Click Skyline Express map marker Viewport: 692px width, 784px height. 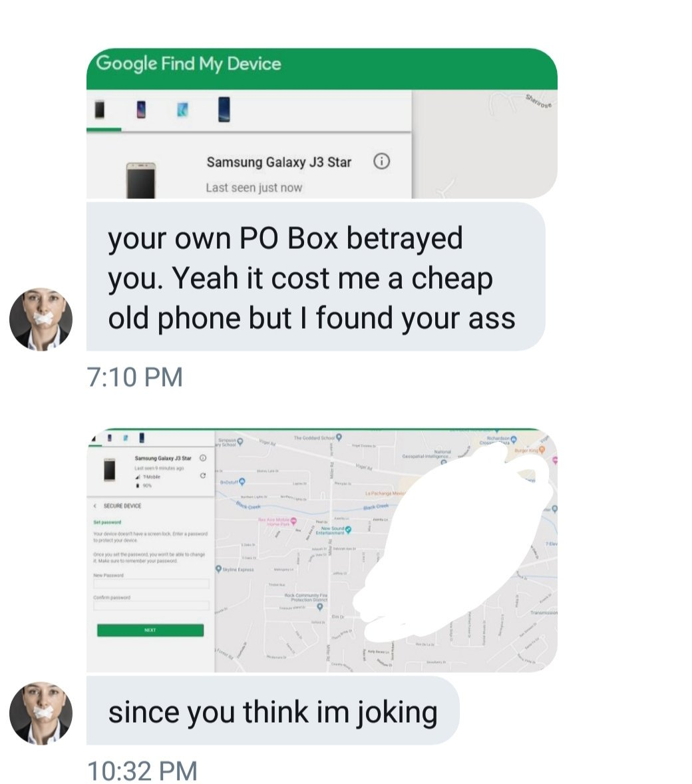point(218,569)
